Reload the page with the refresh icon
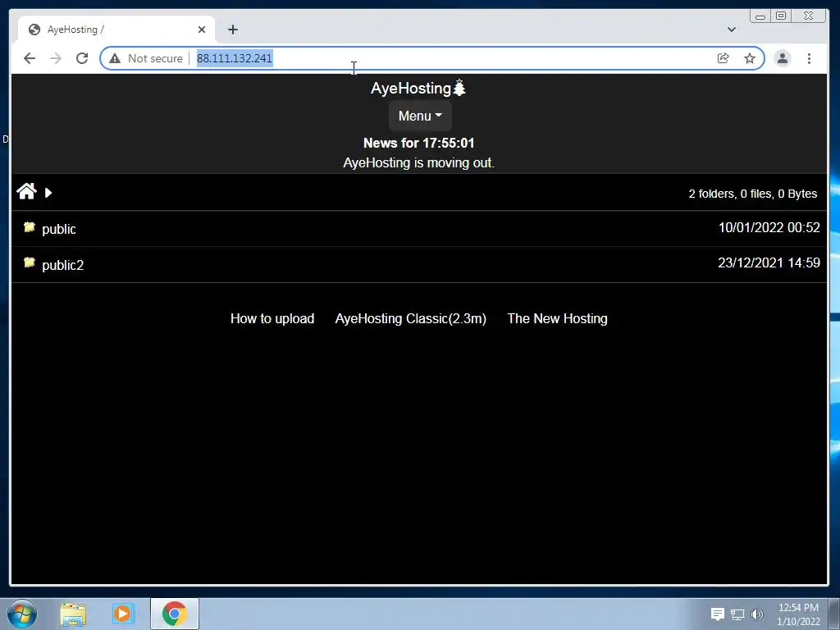 [x=82, y=58]
